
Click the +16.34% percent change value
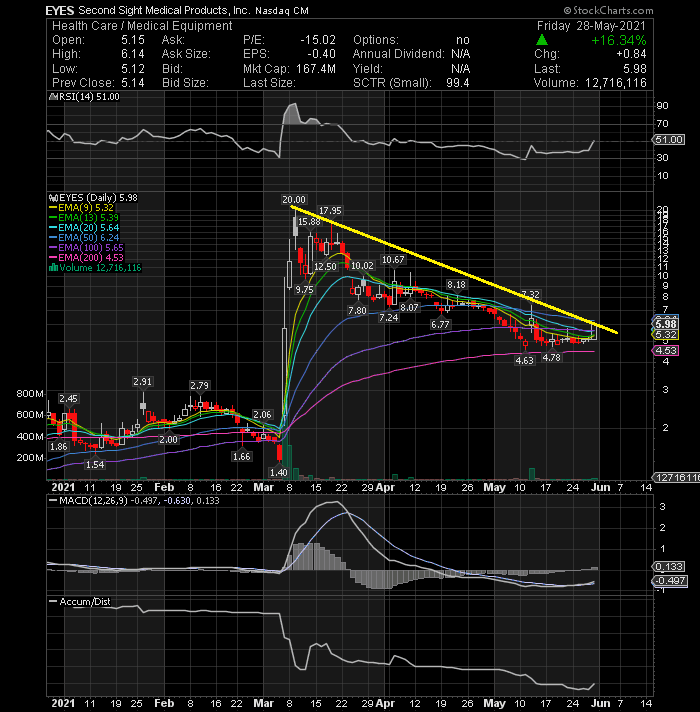(x=618, y=40)
